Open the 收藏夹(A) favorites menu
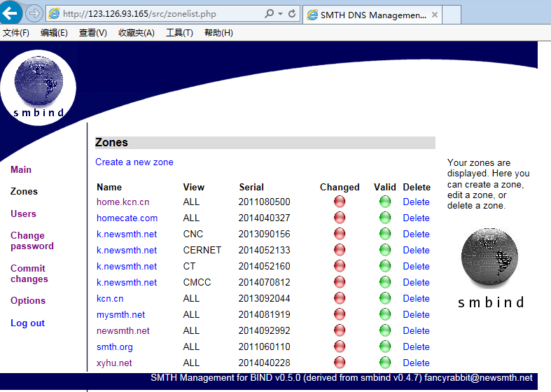The image size is (551, 392). 137,33
